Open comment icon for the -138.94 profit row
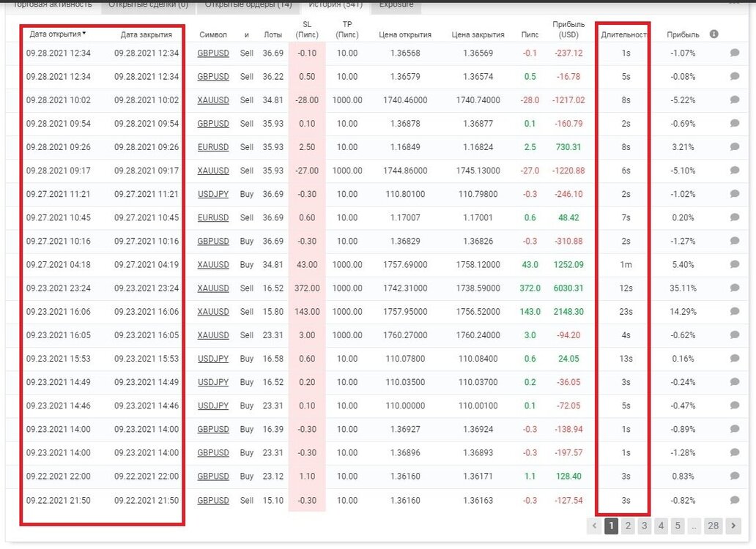Image resolution: width=756 pixels, height=549 pixels. [x=735, y=429]
